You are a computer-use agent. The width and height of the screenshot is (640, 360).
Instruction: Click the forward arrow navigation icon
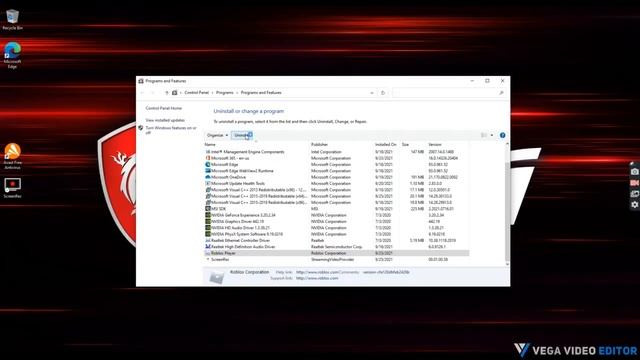[153, 93]
